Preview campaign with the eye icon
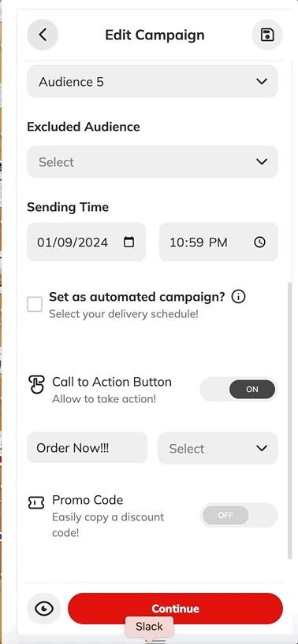Screen dimensions: 298x644 point(44,609)
